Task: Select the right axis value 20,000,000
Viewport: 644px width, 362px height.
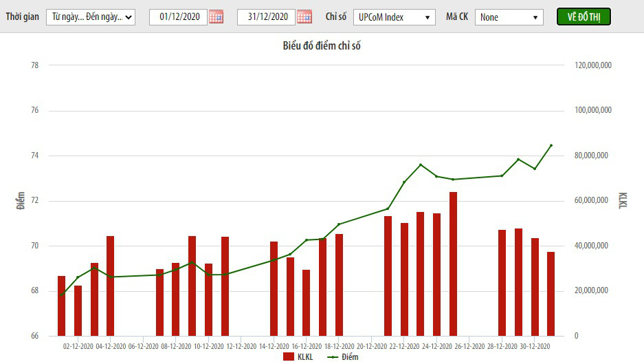Action: (592, 290)
